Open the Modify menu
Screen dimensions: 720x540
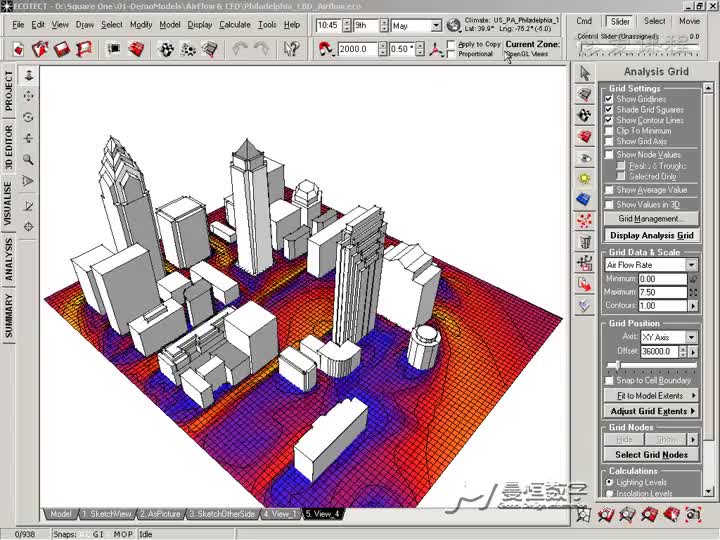point(141,25)
